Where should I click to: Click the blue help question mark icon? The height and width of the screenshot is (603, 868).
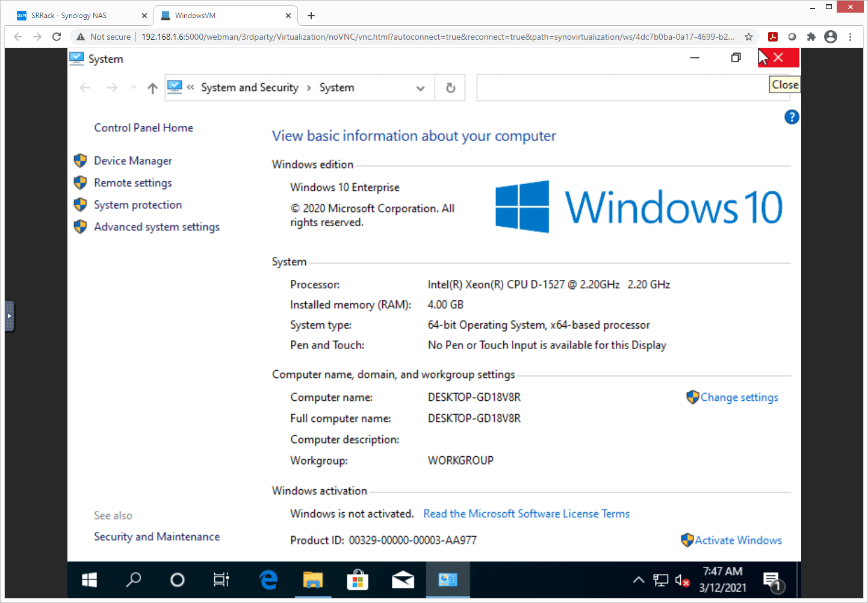[792, 117]
